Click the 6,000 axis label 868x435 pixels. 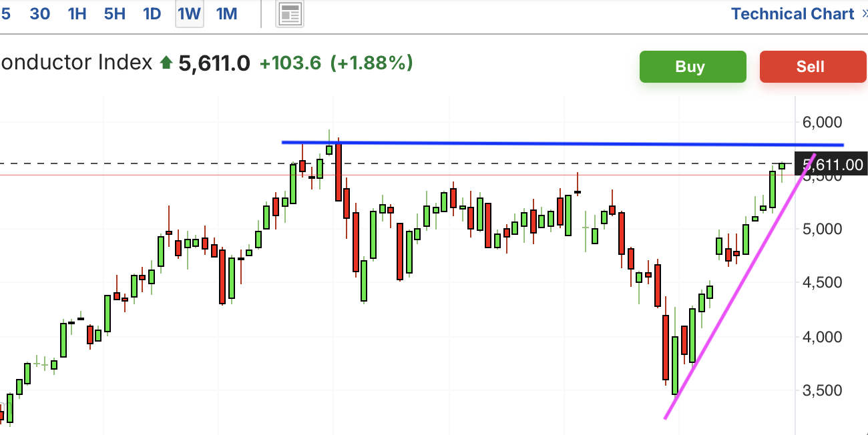pyautogui.click(x=823, y=122)
